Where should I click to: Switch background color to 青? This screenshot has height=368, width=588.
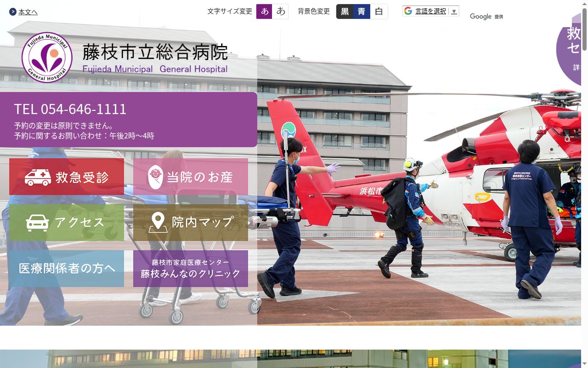point(362,11)
